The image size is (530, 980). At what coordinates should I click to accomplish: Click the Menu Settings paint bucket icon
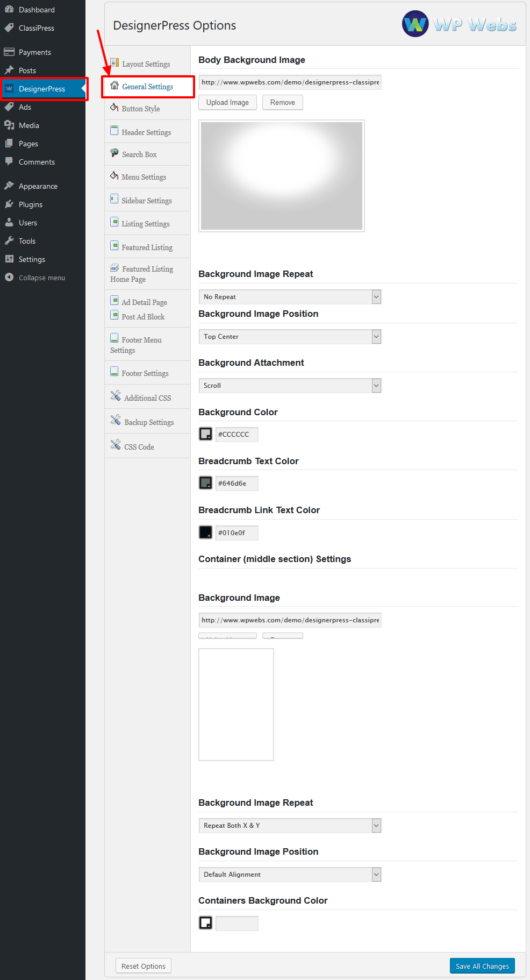coord(114,175)
